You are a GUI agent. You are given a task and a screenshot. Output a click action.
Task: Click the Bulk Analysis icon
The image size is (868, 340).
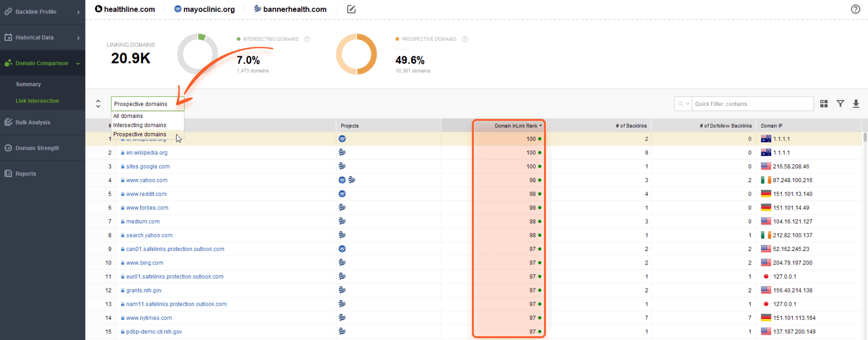pos(8,122)
